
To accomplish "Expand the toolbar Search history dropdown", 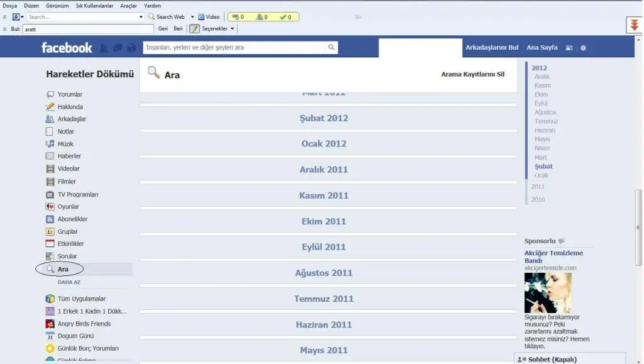I will point(141,17).
